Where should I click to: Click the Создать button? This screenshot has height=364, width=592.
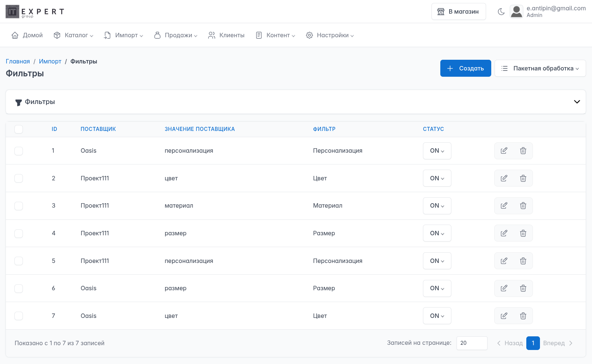pos(465,69)
